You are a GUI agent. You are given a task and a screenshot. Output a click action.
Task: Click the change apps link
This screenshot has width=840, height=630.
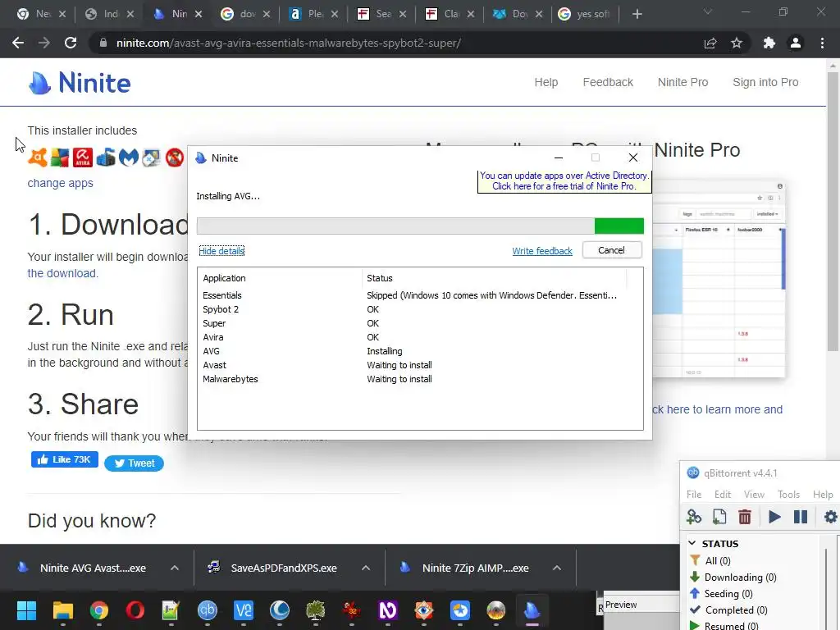[x=60, y=183]
